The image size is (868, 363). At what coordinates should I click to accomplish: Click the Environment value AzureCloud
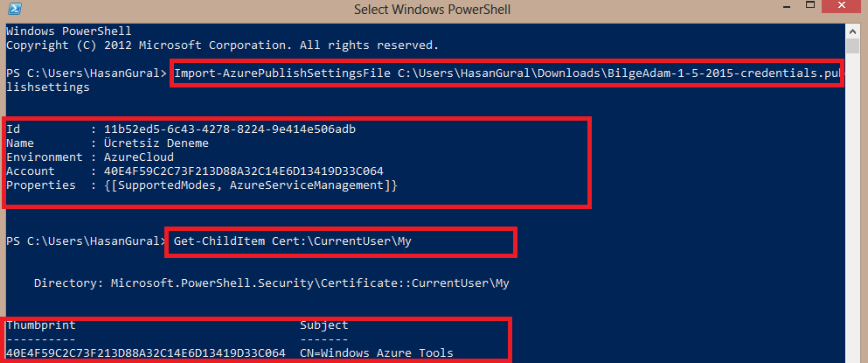tap(139, 157)
